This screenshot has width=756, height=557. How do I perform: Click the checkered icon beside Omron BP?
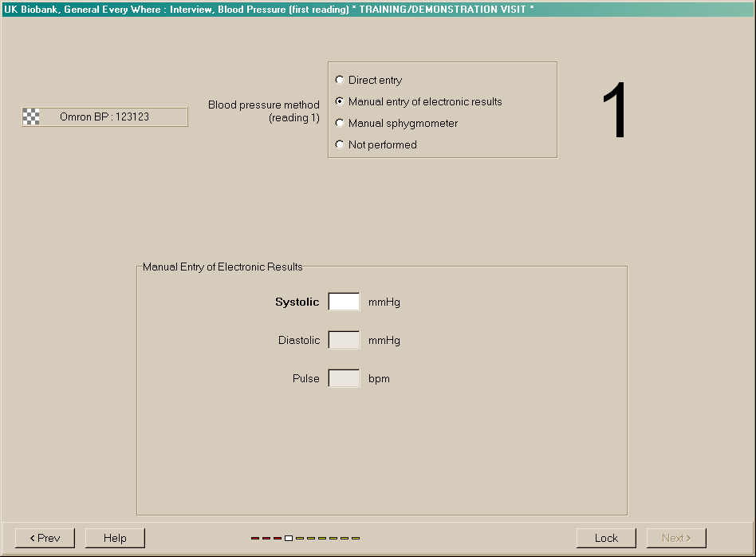[31, 117]
